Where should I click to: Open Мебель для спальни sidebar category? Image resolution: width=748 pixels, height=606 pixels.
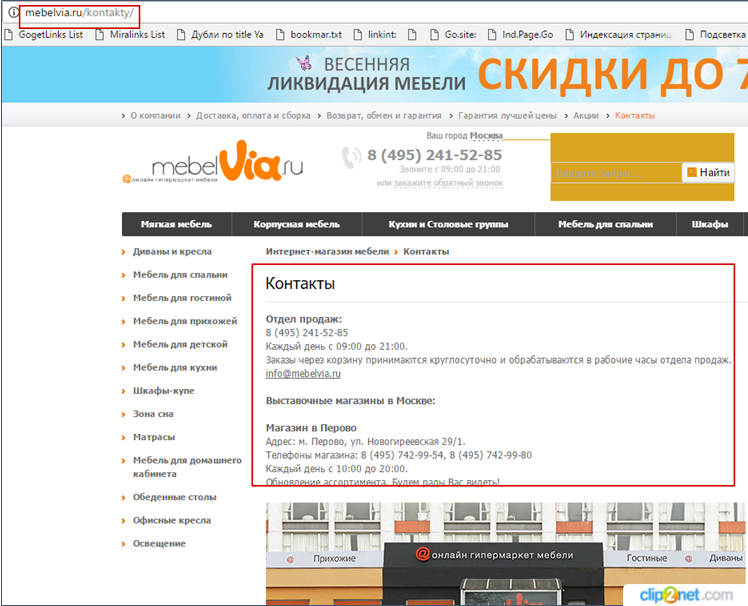180,275
